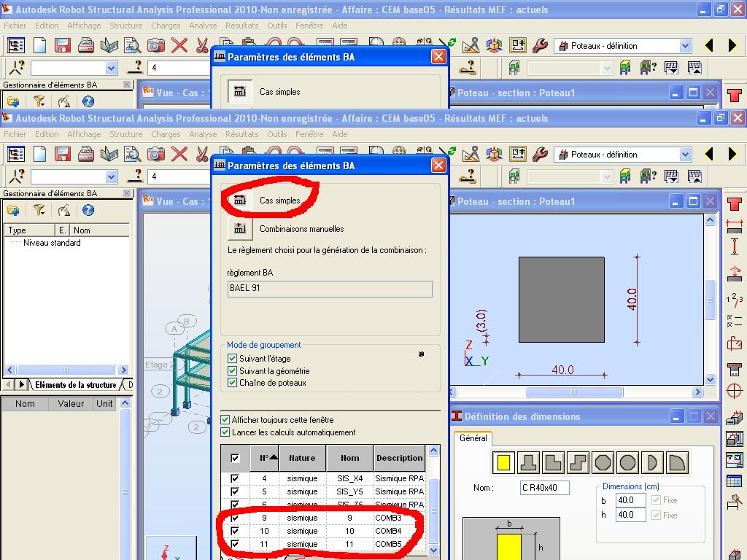Viewport: 747px width, 560px height.
Task: Click the red I-beam height icon in right toolbar
Action: (x=735, y=248)
